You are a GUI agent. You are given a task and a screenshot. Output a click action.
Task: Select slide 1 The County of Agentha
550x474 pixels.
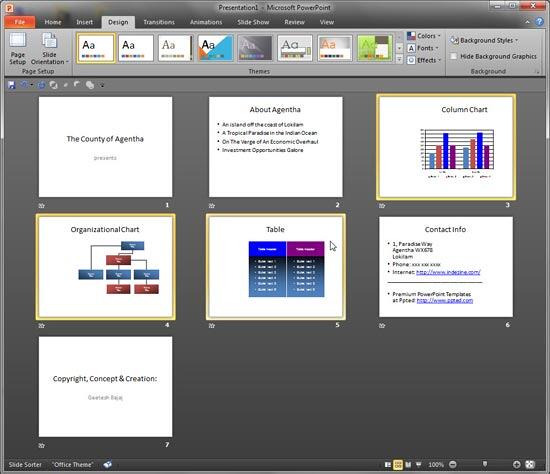click(105, 147)
